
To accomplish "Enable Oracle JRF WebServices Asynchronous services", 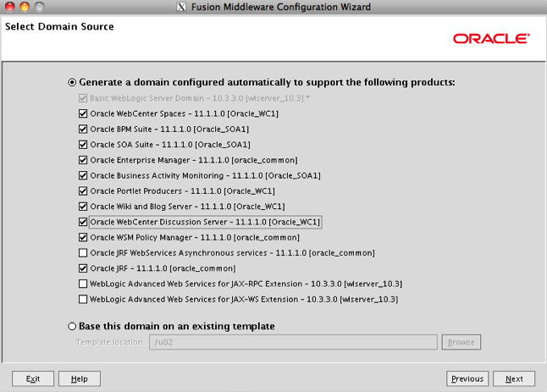I will [83, 252].
